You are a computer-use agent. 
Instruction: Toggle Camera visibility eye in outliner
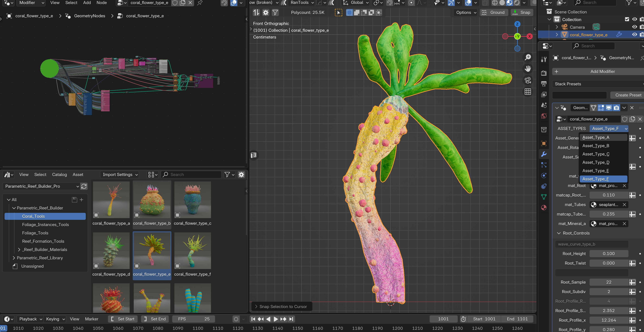(635, 27)
